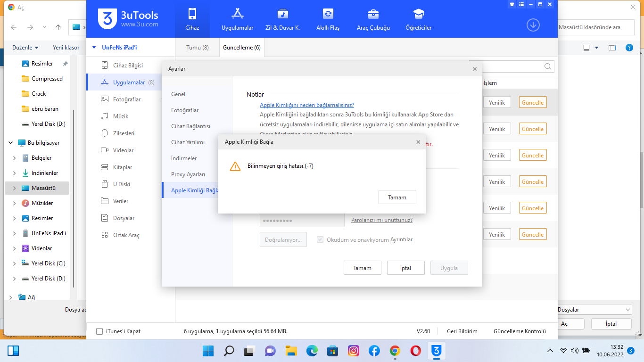Select Fotoğraflar in the device sidebar
Viewport: 644px width, 362px height.
[127, 99]
